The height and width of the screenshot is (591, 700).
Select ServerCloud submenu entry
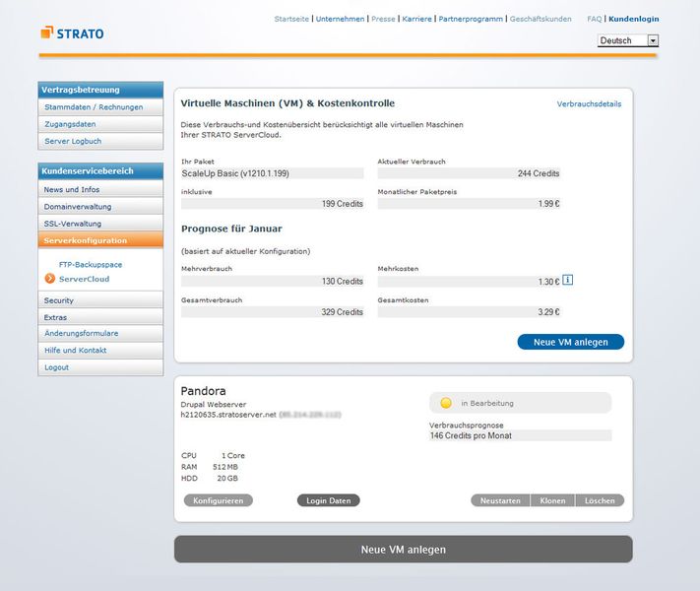click(x=84, y=279)
